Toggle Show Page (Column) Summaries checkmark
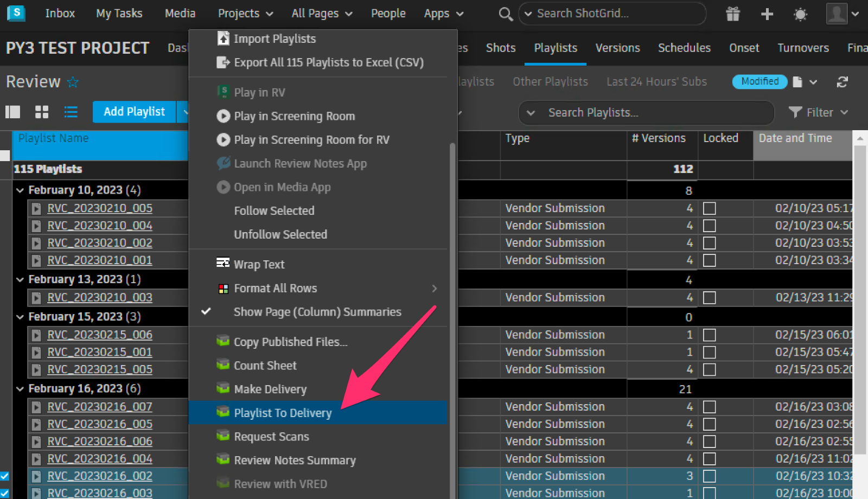868x499 pixels. point(206,311)
